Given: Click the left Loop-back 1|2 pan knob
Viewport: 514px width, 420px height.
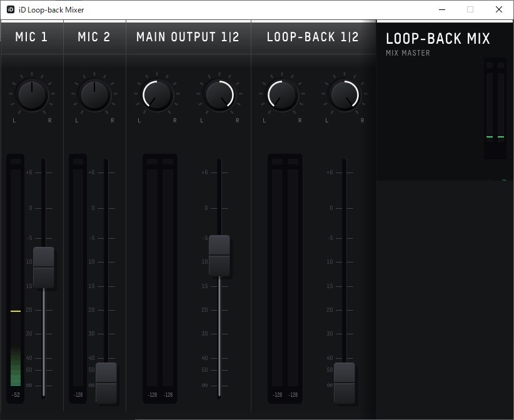Looking at the screenshot, I should 282,95.
